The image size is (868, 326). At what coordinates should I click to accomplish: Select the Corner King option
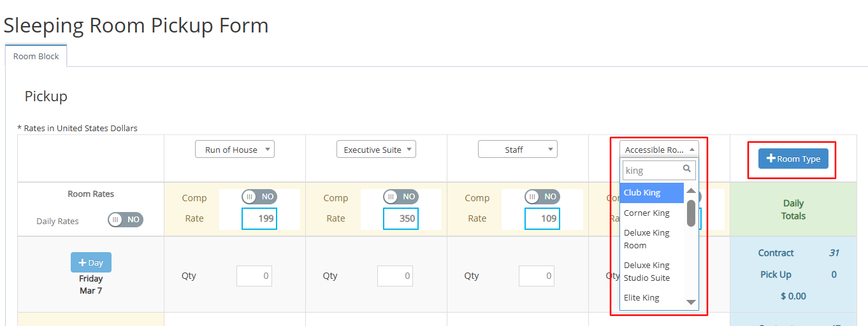point(647,213)
